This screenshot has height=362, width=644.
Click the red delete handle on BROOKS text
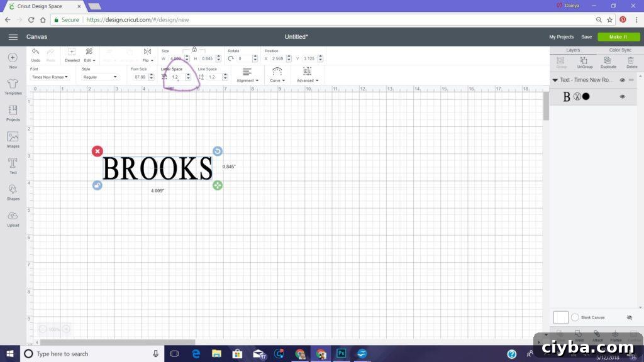click(x=97, y=151)
